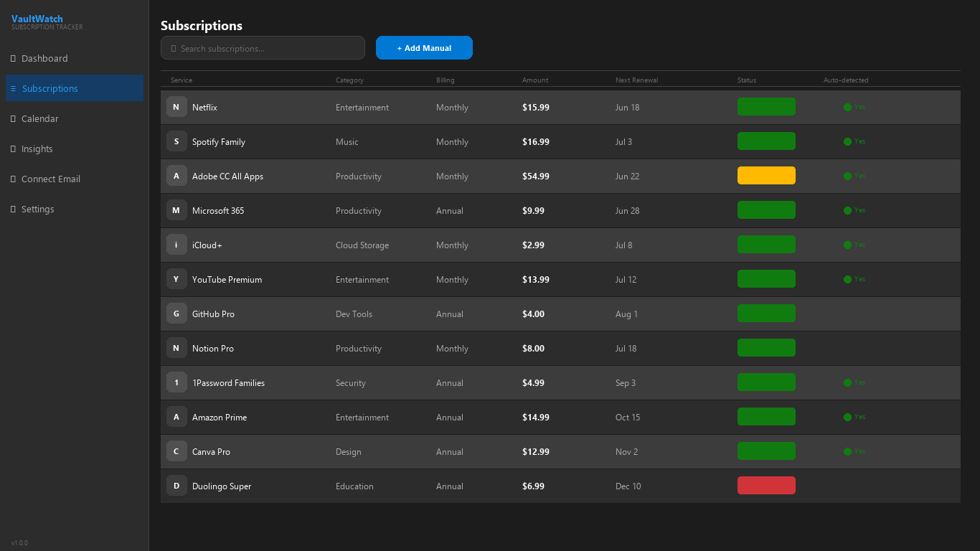Click the v1.0.0 version label
The width and height of the screenshot is (980, 551).
pos(19,542)
